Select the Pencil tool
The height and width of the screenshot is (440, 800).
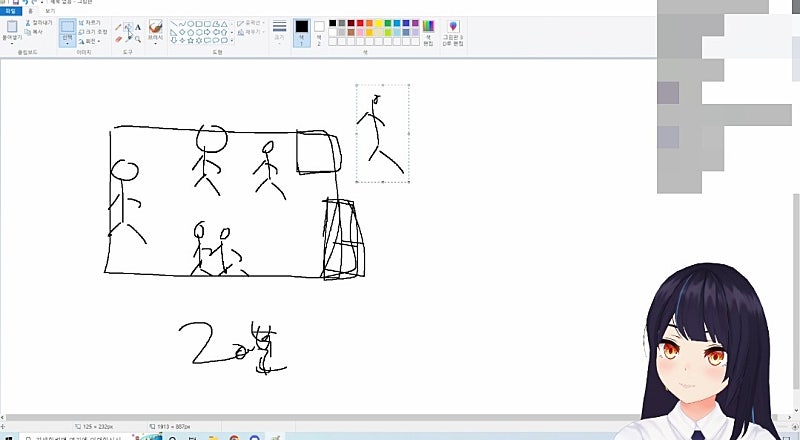[118, 28]
